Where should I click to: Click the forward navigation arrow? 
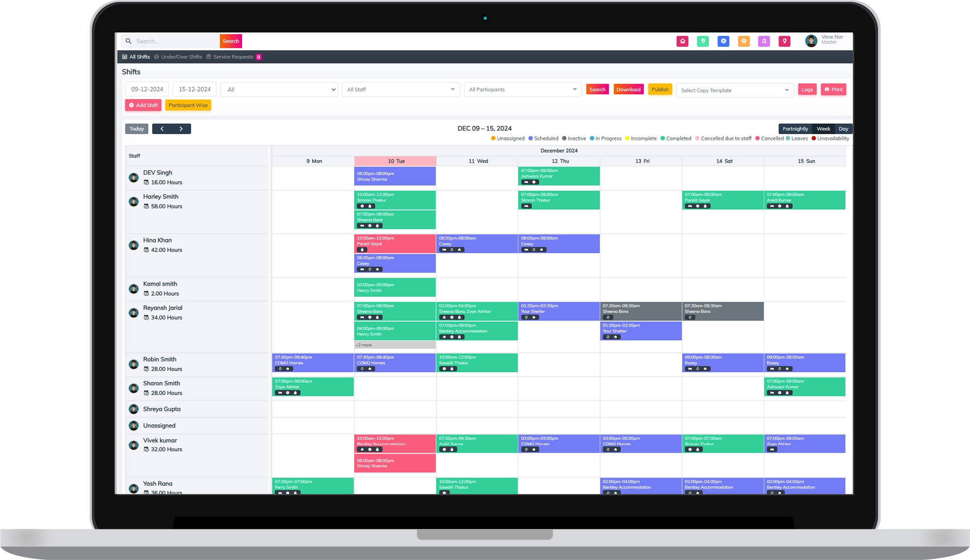pos(181,128)
